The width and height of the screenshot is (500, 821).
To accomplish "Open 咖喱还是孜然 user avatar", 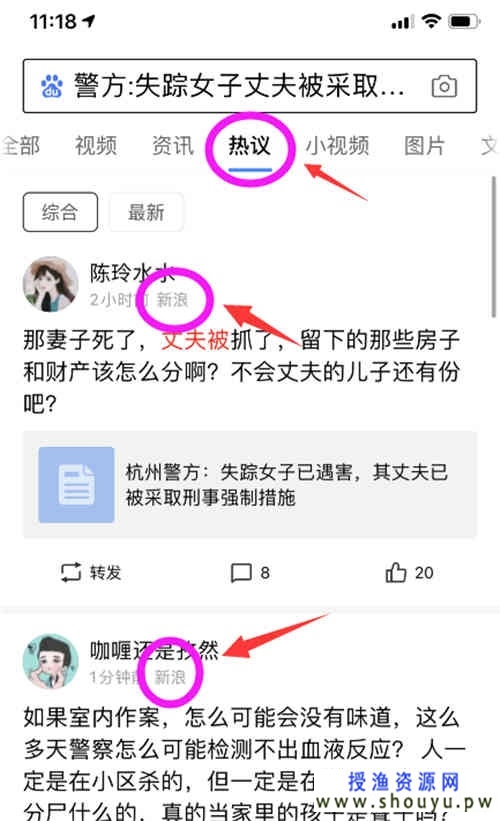I will 50,661.
